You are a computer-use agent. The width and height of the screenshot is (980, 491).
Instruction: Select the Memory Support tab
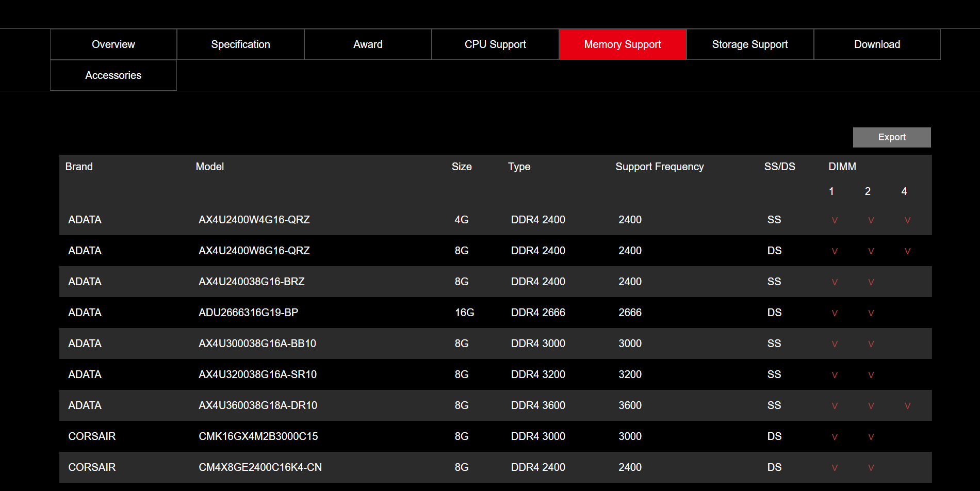(x=623, y=44)
